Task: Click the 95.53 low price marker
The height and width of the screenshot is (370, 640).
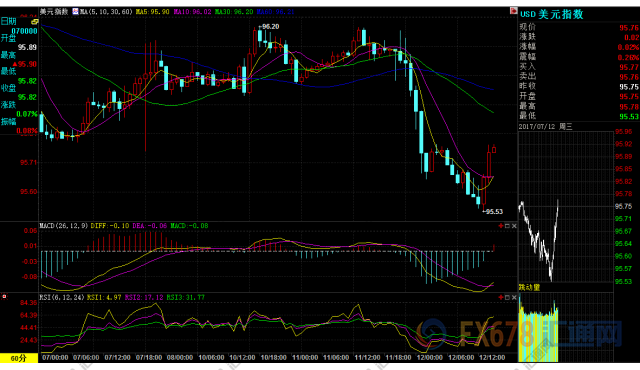Action: click(493, 211)
